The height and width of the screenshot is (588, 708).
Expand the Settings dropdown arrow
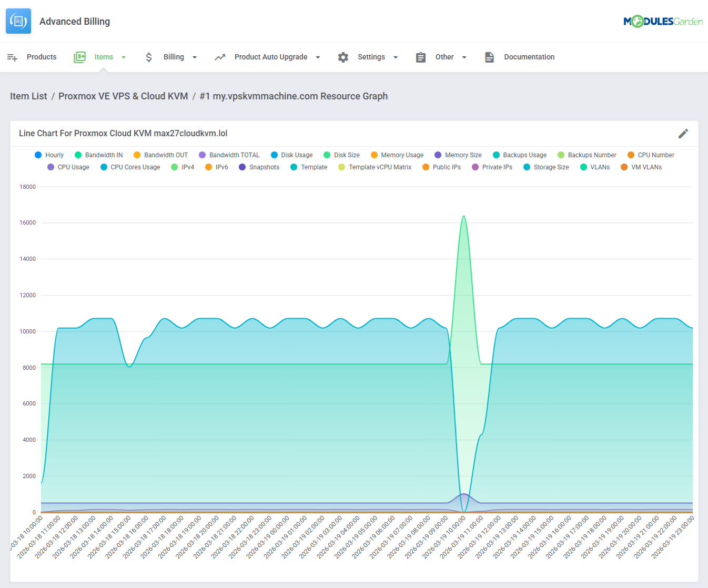pos(396,57)
